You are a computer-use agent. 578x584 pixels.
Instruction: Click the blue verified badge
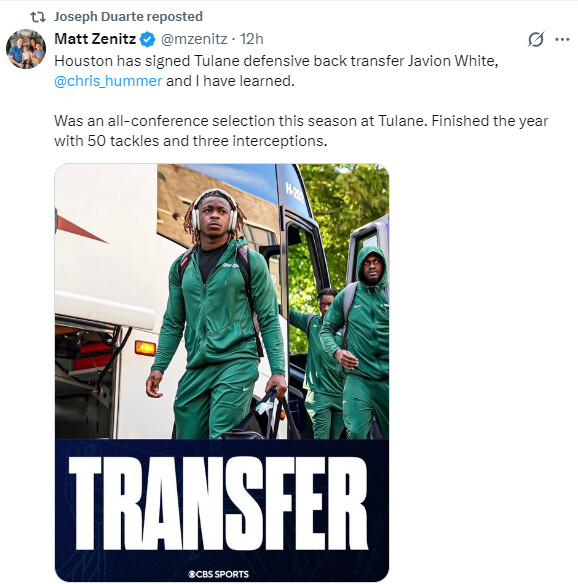tap(147, 39)
